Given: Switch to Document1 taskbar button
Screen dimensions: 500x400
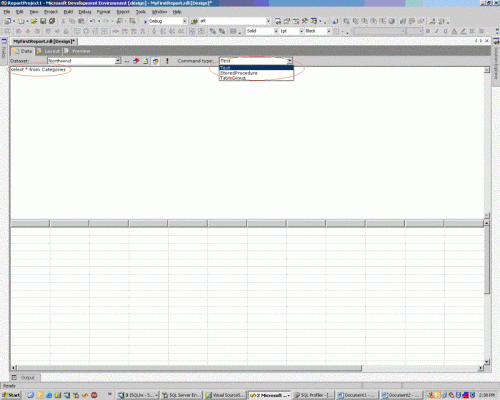Looking at the screenshot, I should coord(356,395).
